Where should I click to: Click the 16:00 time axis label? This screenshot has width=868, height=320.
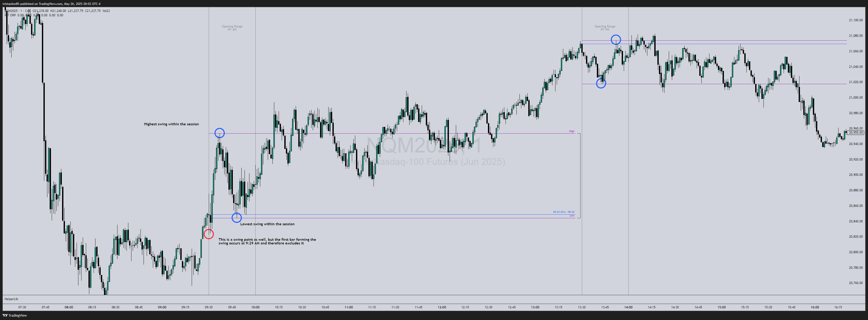point(815,307)
